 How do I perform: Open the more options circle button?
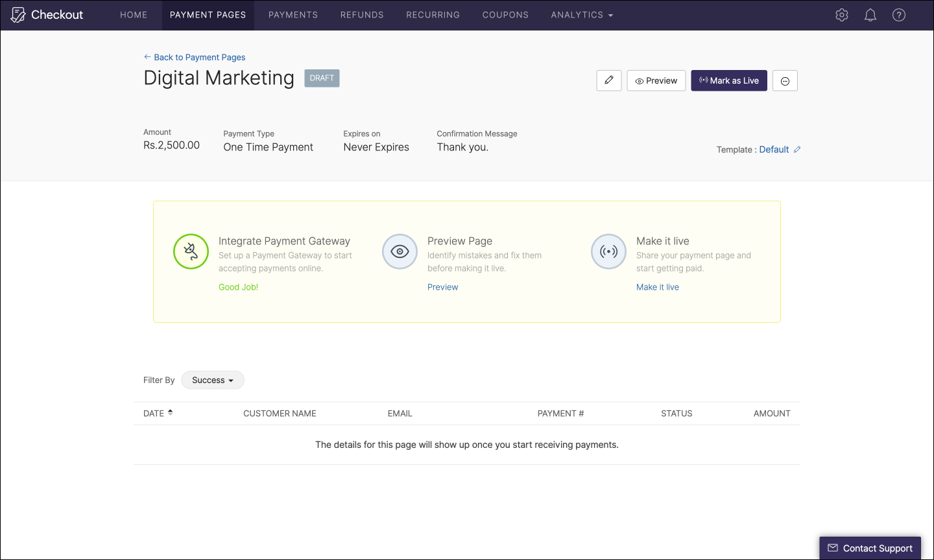(x=785, y=80)
